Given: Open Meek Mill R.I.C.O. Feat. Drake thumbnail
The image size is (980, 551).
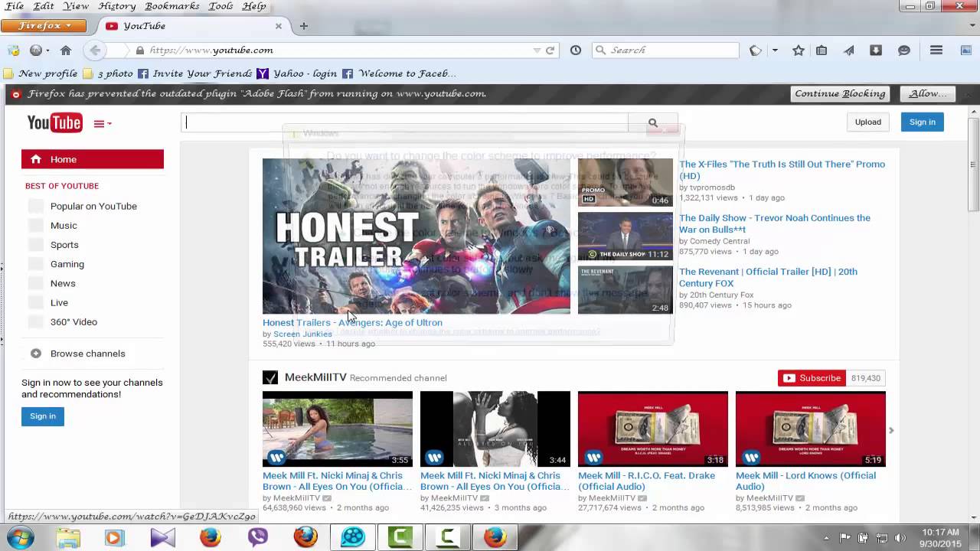Looking at the screenshot, I should pos(653,429).
